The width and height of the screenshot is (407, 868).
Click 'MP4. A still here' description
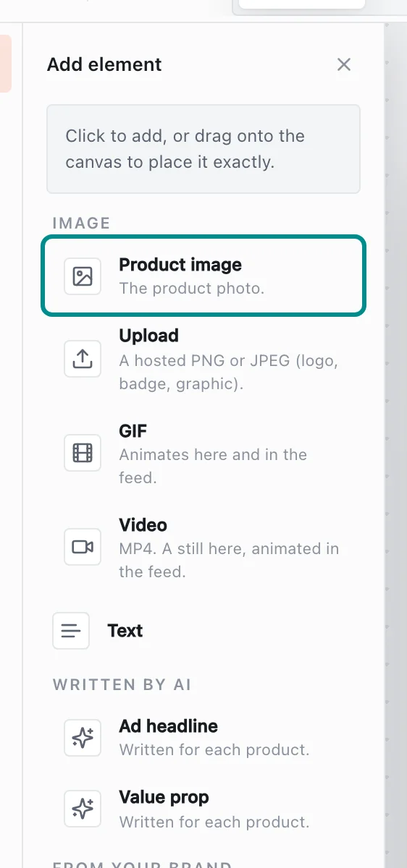point(229,560)
